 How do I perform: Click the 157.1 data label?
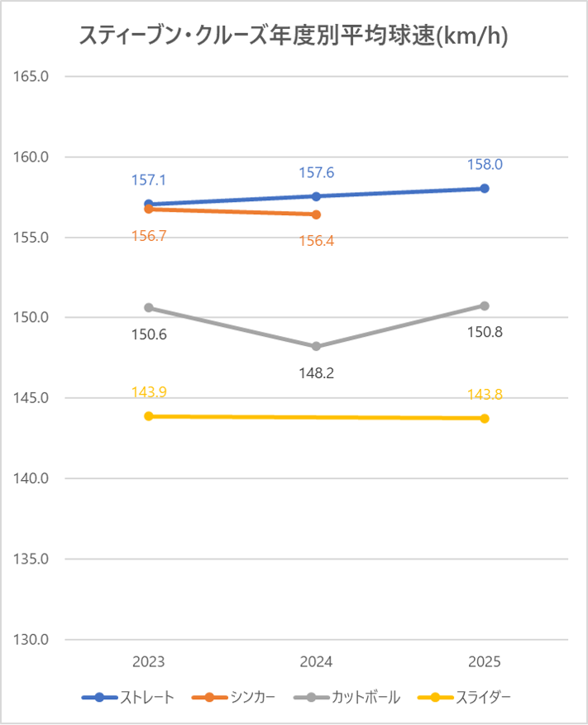click(x=149, y=180)
